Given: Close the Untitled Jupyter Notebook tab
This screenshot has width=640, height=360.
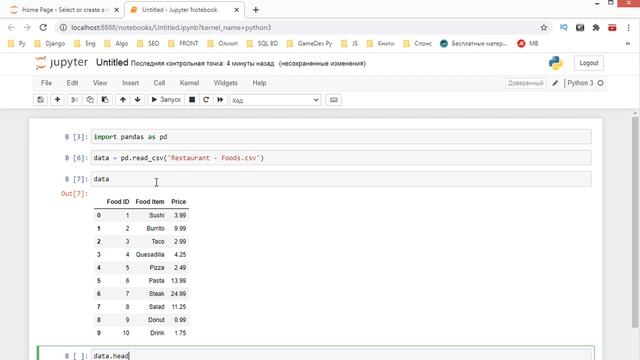Looking at the screenshot, I should point(236,10).
